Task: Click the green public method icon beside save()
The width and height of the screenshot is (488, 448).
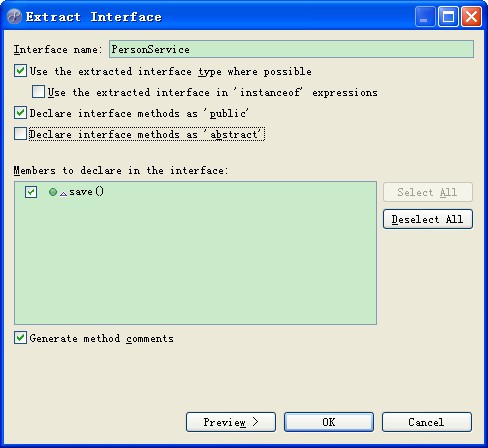Action: (x=53, y=192)
